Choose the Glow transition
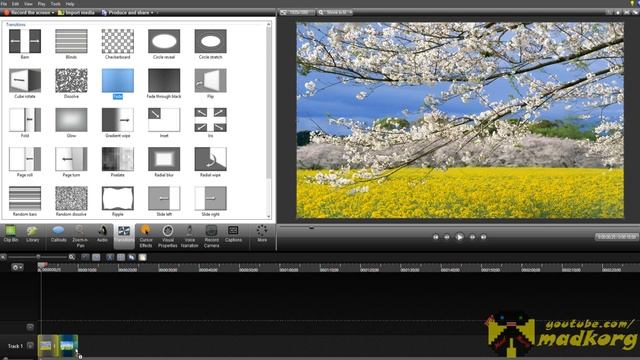The image size is (640, 360). (71, 120)
